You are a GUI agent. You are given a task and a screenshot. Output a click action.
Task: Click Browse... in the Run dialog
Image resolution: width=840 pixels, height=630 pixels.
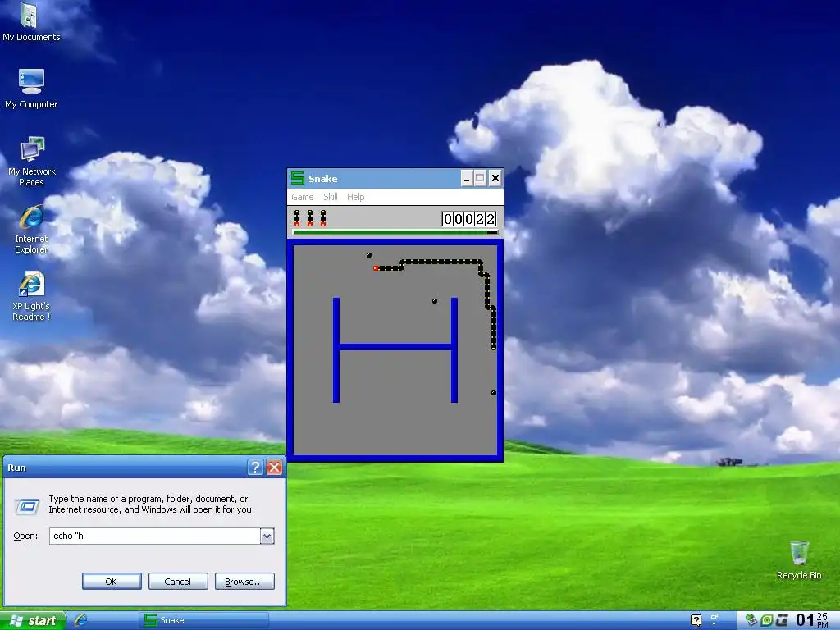pyautogui.click(x=244, y=582)
